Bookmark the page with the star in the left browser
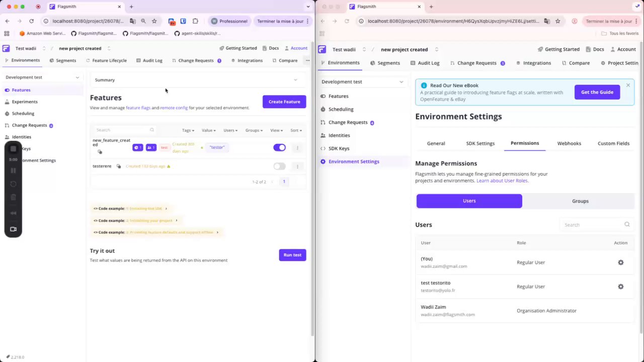Image resolution: width=644 pixels, height=362 pixels. click(154, 21)
